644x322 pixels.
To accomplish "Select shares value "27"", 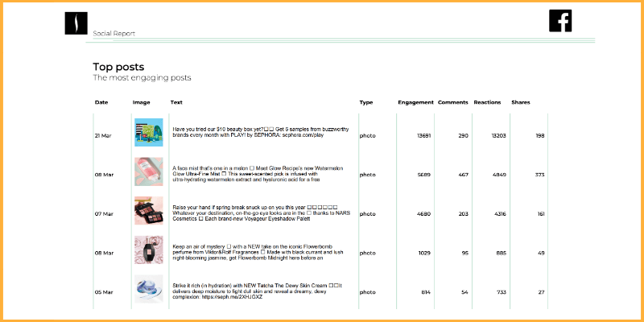I will 541,292.
